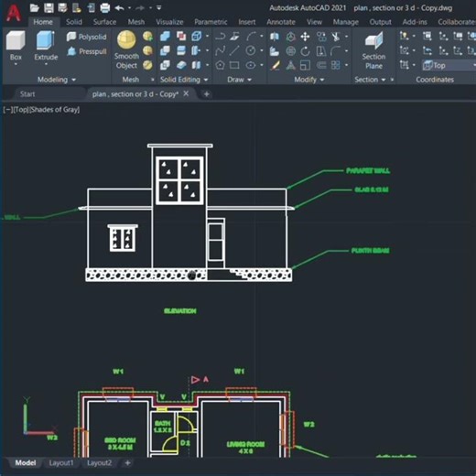The width and height of the screenshot is (476, 476).
Task: Expand the Draw panel
Action: (x=239, y=80)
